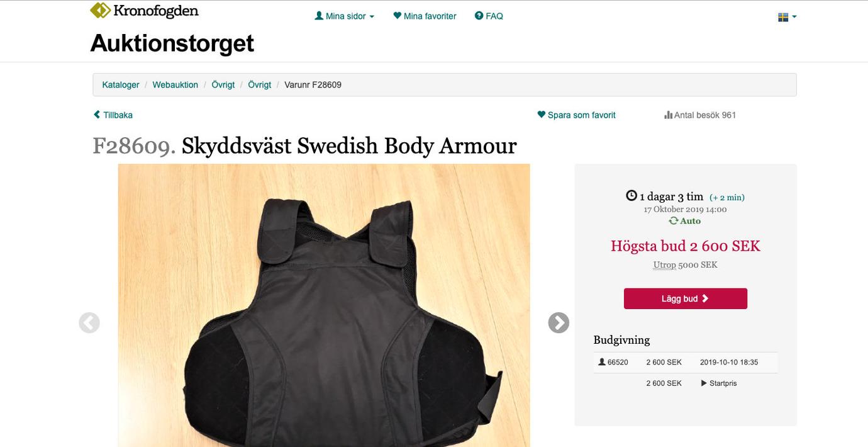Click the heart icon beside Mina favoriter
Viewport: 868px width, 447px height.
(x=397, y=16)
